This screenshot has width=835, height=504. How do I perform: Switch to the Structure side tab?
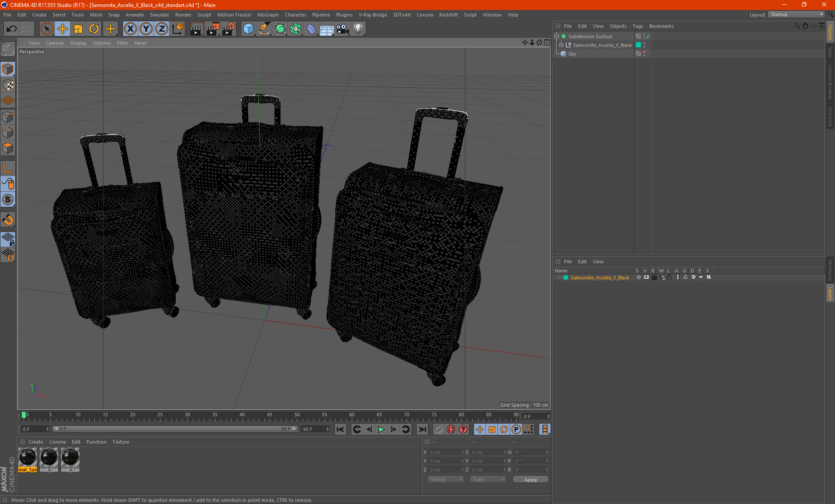click(x=830, y=116)
